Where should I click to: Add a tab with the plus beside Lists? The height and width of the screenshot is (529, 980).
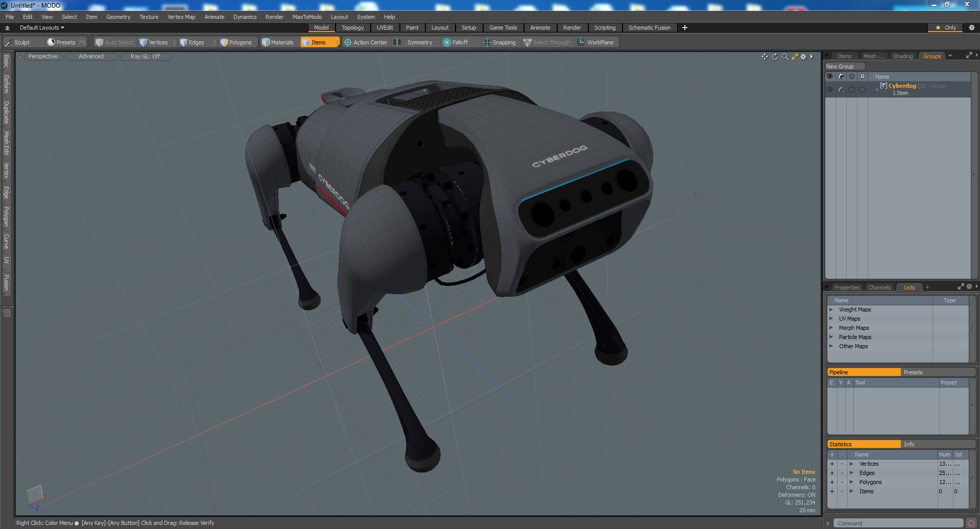tap(927, 287)
